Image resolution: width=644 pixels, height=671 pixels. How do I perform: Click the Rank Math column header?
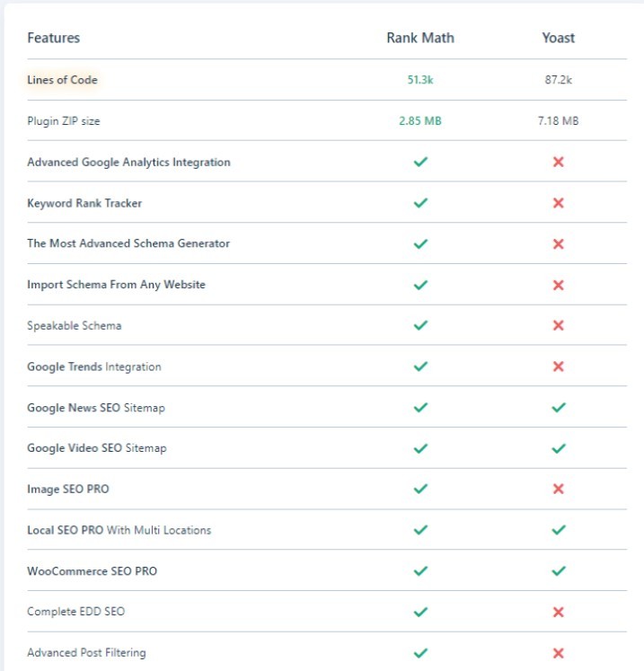click(420, 38)
